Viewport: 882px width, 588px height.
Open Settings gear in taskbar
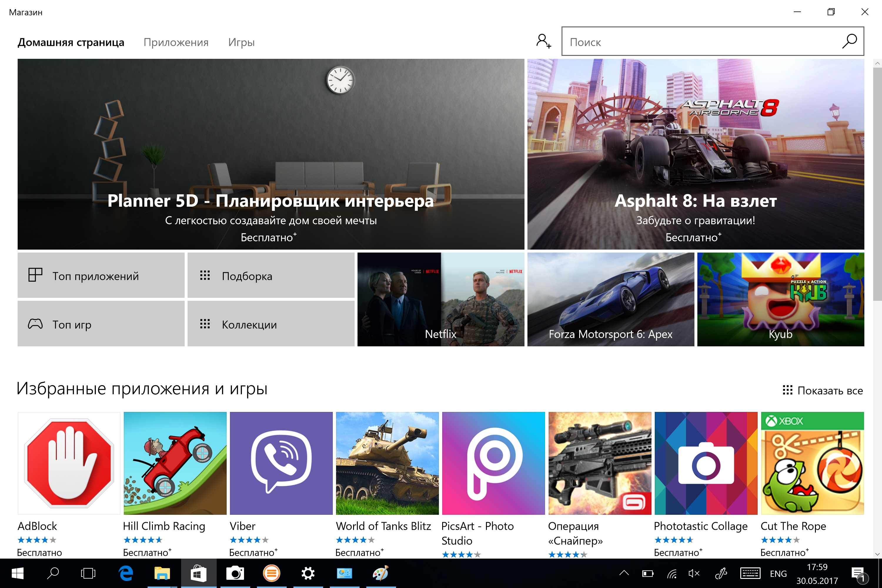(308, 573)
